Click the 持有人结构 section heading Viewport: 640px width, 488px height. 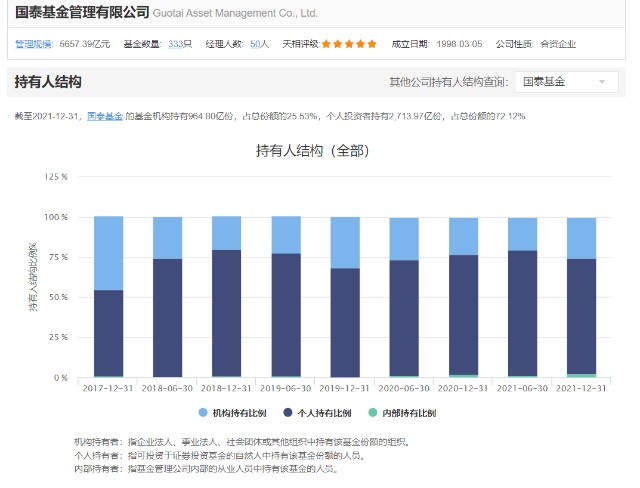[48, 82]
